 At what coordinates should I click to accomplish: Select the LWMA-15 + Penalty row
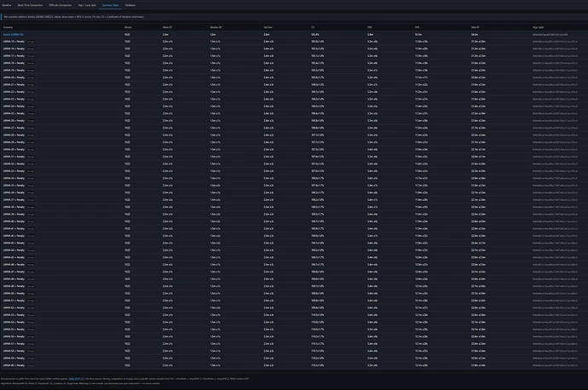point(294,42)
